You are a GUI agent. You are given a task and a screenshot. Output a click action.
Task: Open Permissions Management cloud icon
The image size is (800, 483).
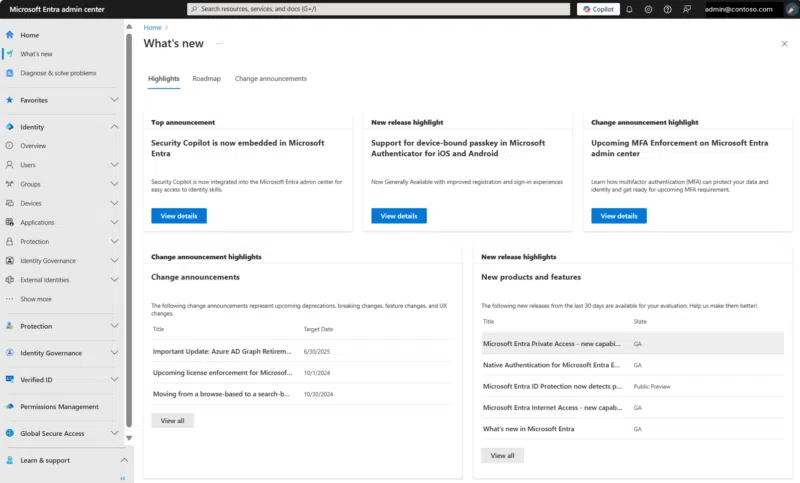tap(10, 406)
